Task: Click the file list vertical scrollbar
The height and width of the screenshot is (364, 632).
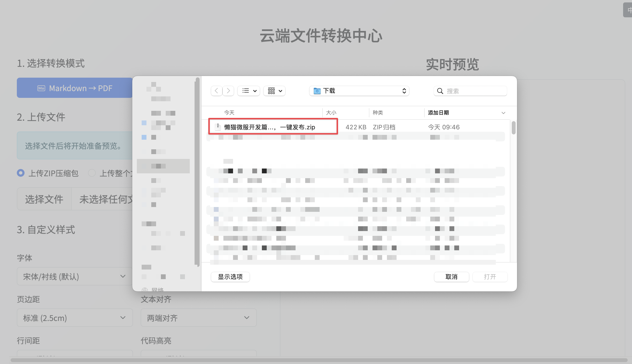Action: click(513, 127)
